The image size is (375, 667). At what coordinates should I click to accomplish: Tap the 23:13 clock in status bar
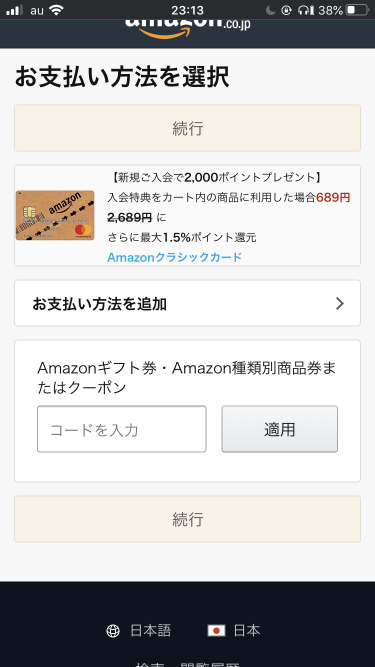pos(187,10)
